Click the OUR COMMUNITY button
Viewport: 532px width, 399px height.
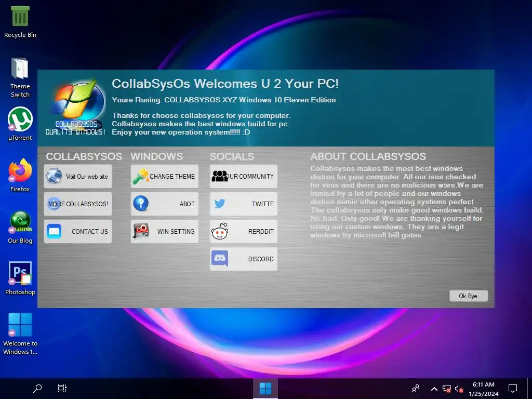click(244, 177)
